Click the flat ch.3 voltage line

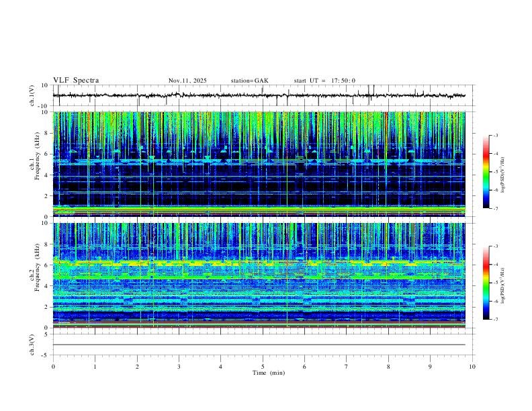[259, 345]
